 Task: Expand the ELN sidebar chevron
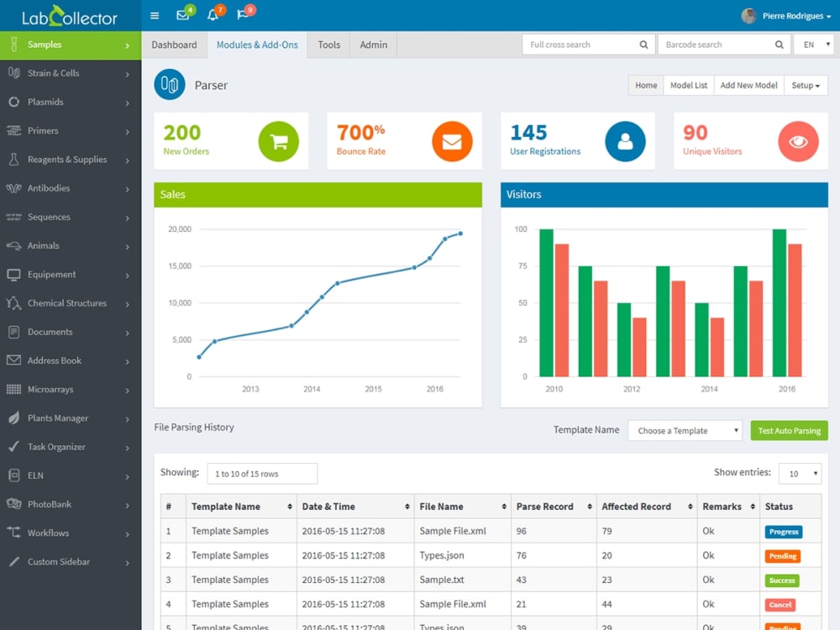click(128, 476)
